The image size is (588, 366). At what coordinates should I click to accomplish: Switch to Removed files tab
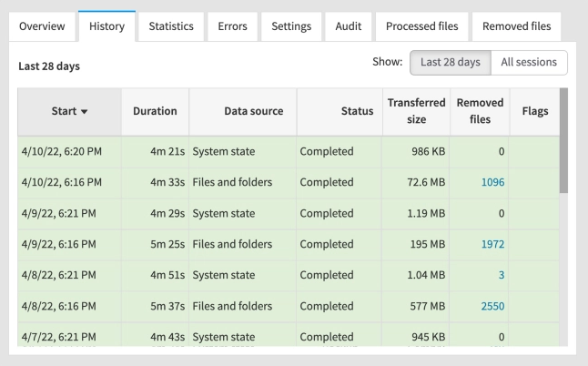[x=515, y=27]
